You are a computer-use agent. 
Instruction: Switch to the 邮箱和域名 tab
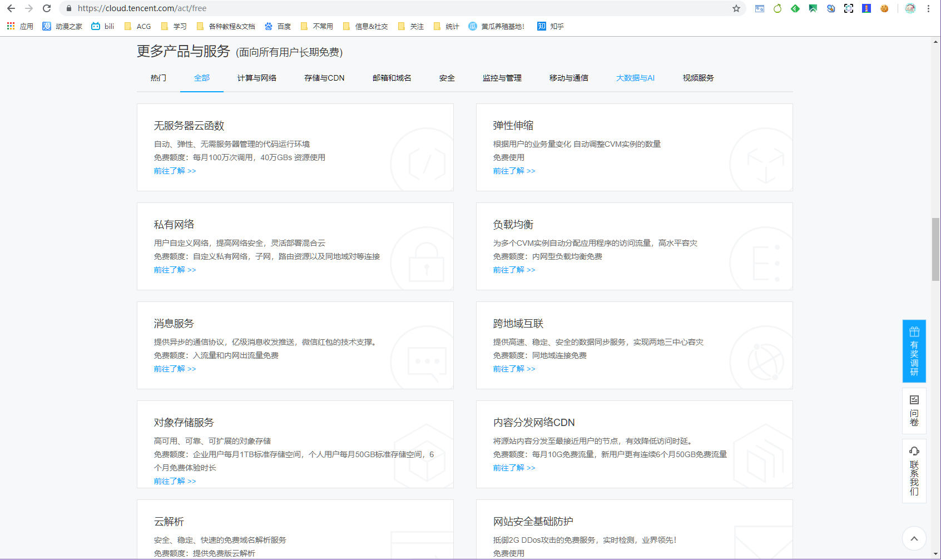click(392, 78)
